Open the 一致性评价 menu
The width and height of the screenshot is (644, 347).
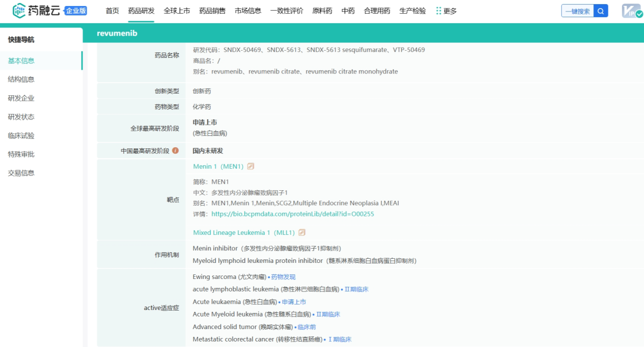[x=287, y=11]
